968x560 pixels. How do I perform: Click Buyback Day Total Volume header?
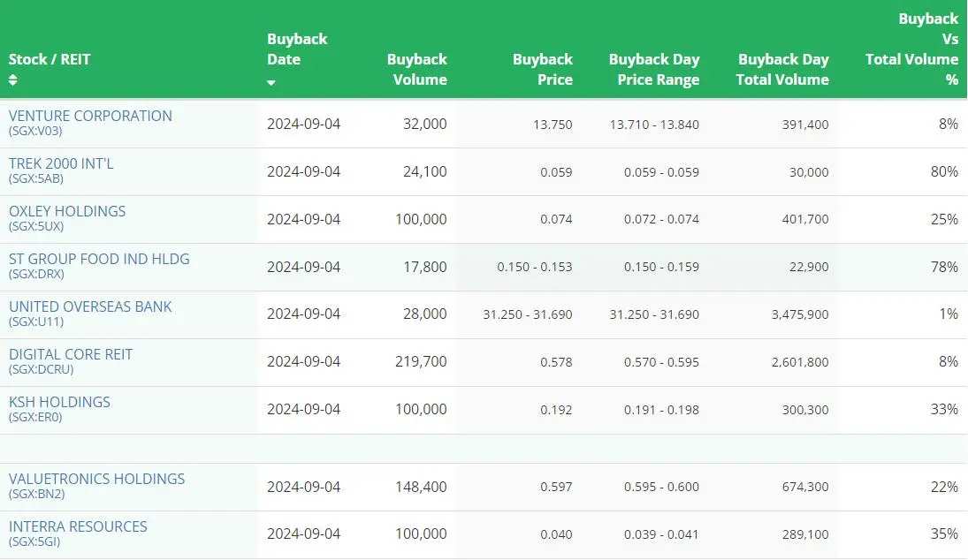(782, 69)
